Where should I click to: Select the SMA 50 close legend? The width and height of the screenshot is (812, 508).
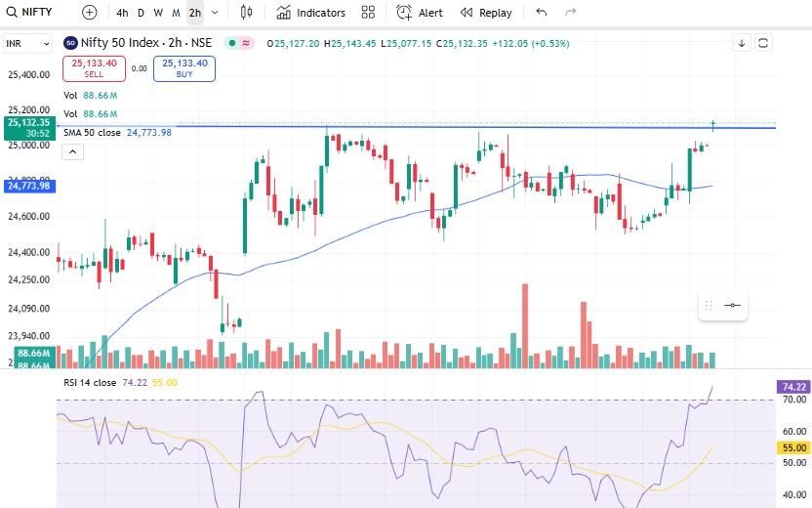[117, 133]
